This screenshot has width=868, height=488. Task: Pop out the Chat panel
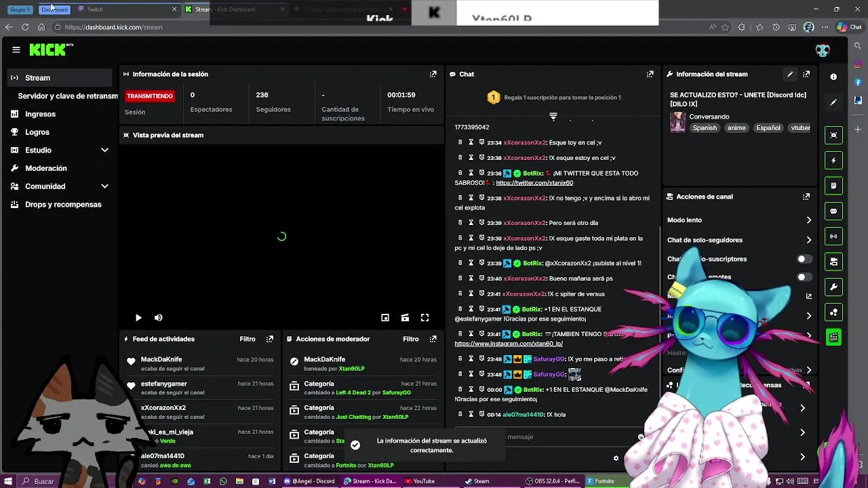click(650, 74)
